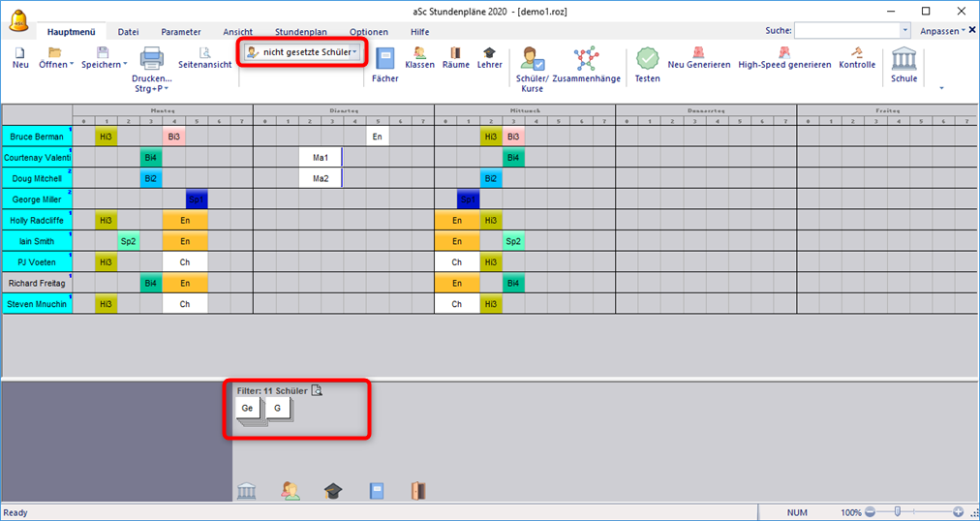Click the zoom out minus button
The height and width of the screenshot is (521, 980).
click(x=870, y=511)
